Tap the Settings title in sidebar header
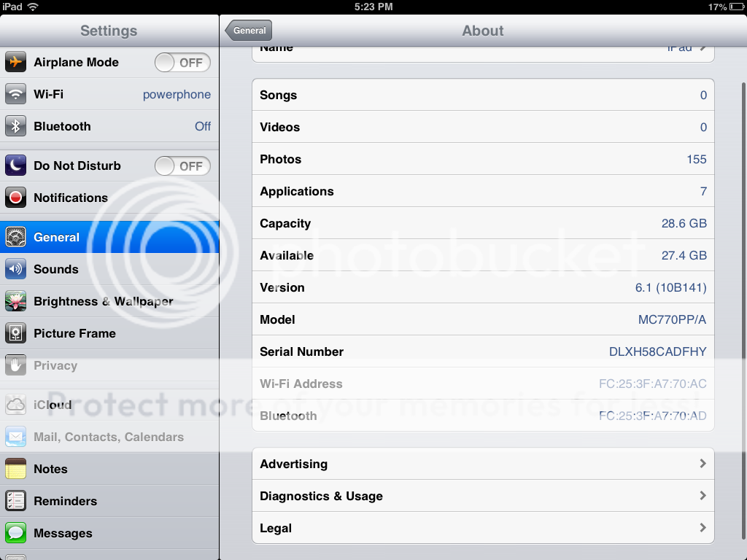747x560 pixels. click(x=109, y=31)
